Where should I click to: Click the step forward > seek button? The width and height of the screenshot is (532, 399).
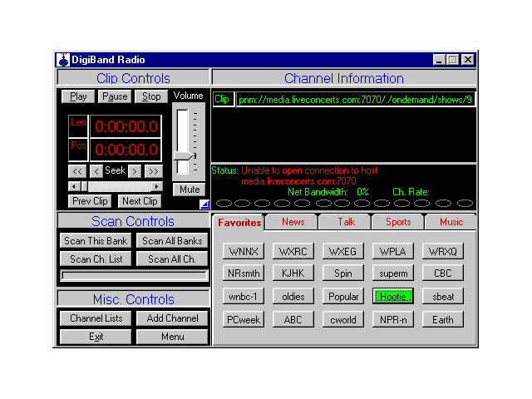(x=135, y=170)
